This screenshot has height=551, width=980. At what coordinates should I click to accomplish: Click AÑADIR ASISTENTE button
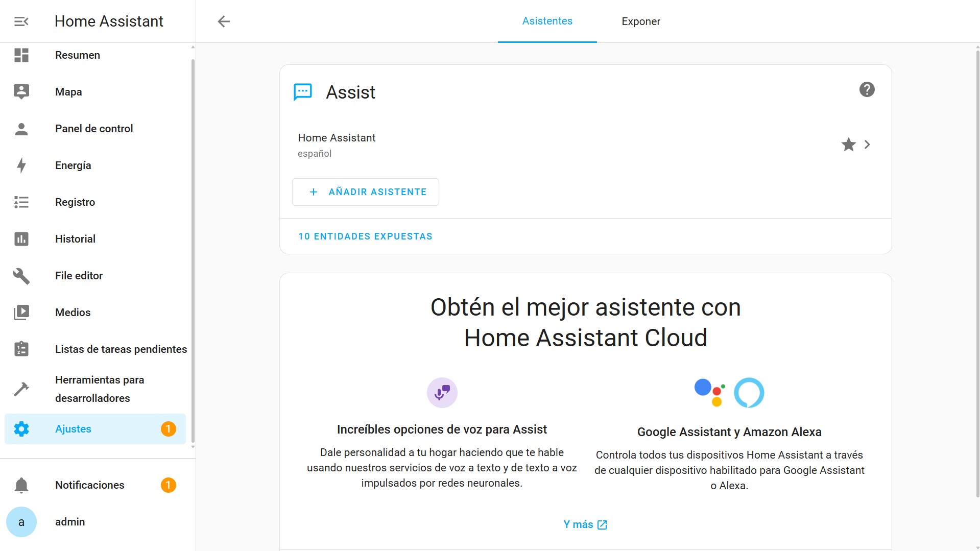coord(365,192)
